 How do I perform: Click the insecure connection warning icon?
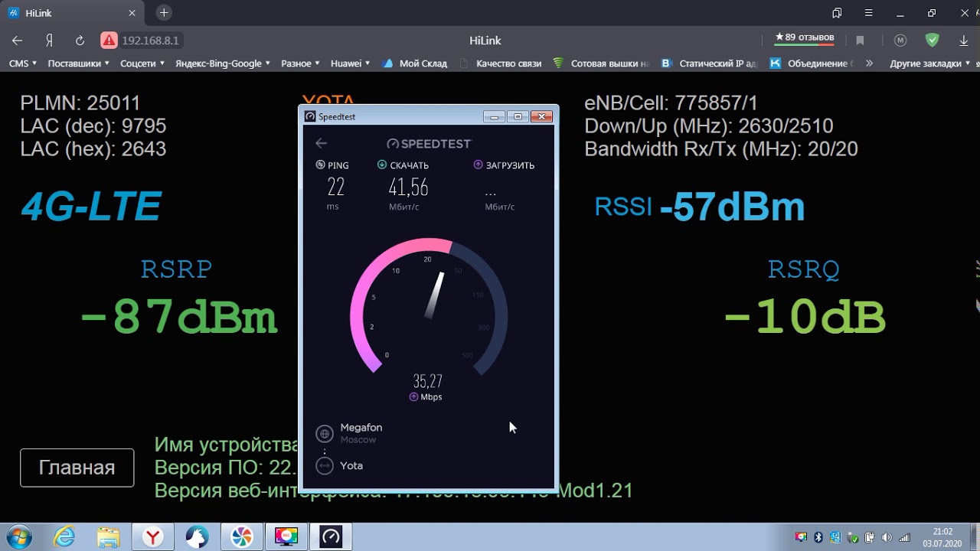point(109,41)
